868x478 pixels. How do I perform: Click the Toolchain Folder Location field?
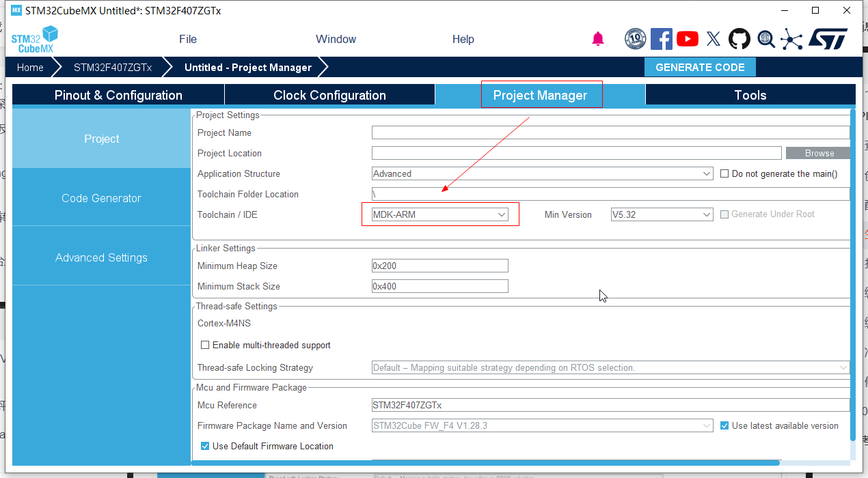pyautogui.click(x=611, y=194)
